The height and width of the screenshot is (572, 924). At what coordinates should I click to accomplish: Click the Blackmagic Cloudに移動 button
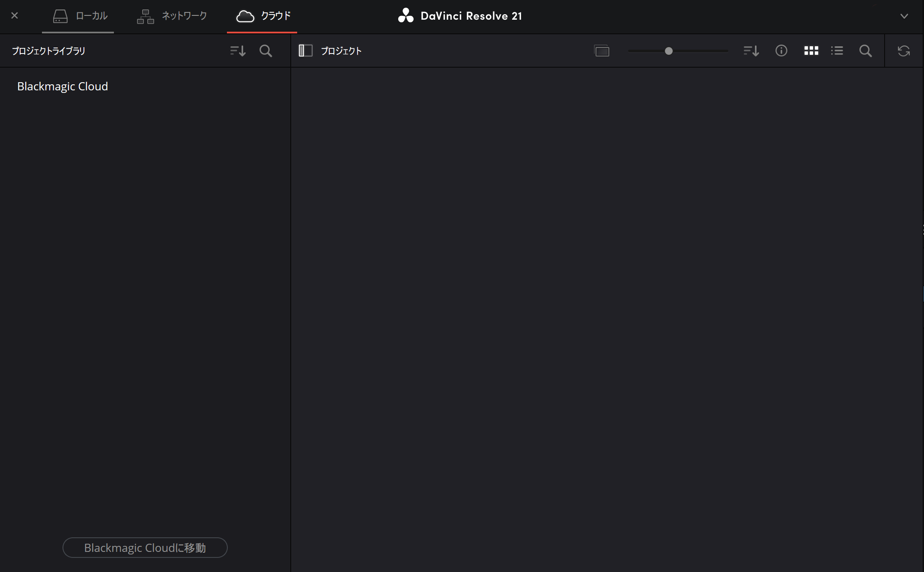point(145,548)
